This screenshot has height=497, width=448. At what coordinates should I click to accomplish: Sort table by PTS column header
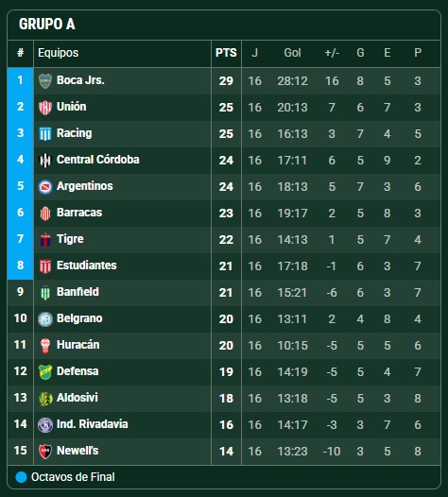226,53
